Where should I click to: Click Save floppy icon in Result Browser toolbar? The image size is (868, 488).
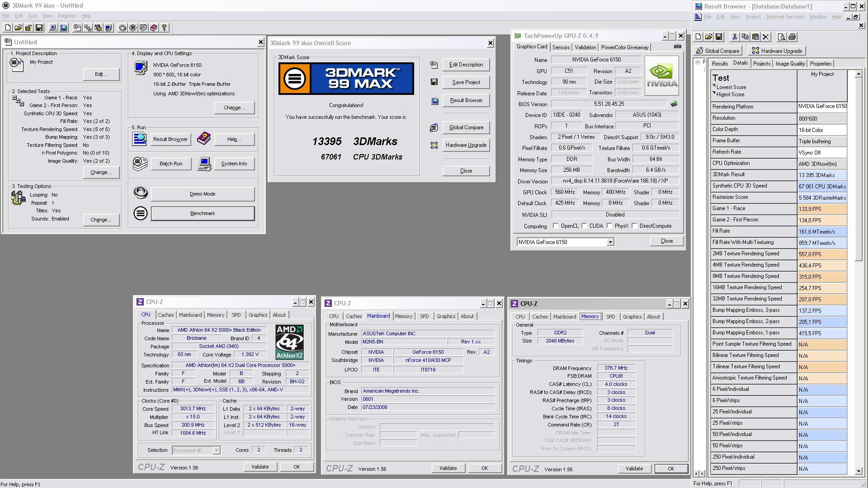[719, 37]
